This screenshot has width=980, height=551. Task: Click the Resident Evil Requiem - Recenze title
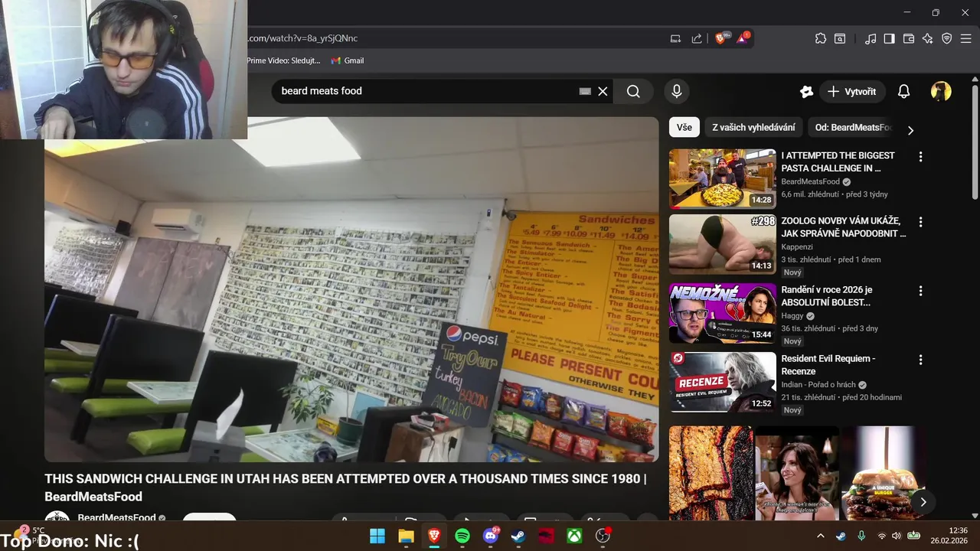coord(828,365)
